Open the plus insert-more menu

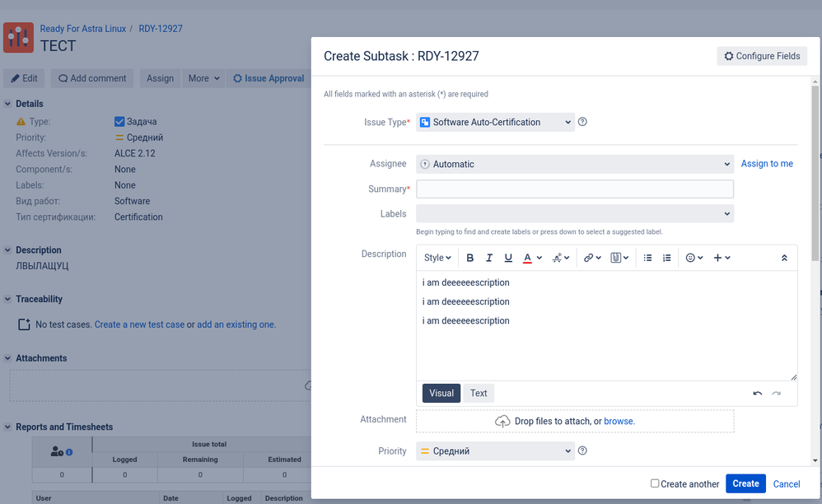click(722, 258)
